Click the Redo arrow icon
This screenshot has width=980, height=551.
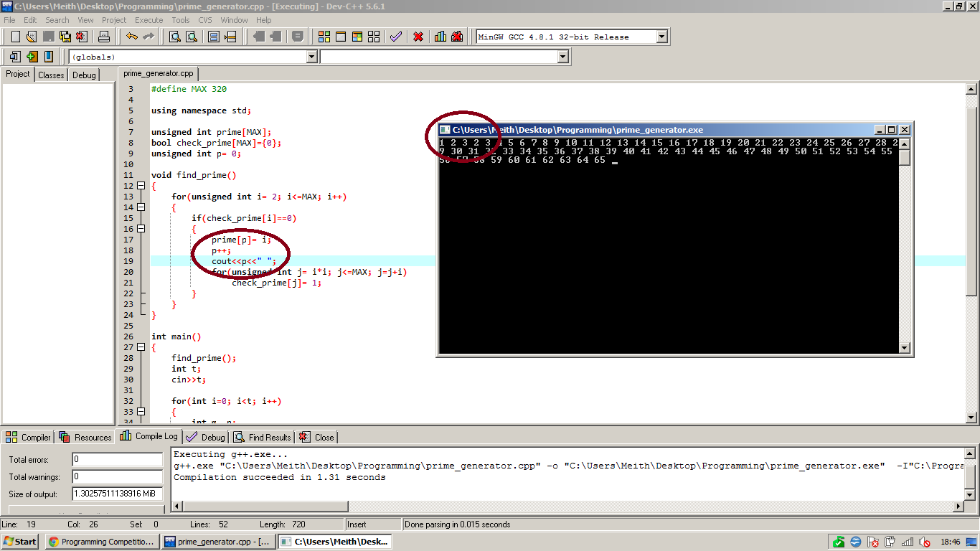(149, 37)
